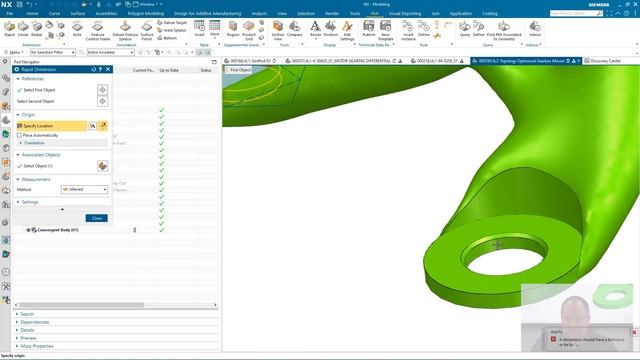Click the Datum Target tool
Image resolution: width=640 pixels, height=360 pixels.
tap(172, 23)
